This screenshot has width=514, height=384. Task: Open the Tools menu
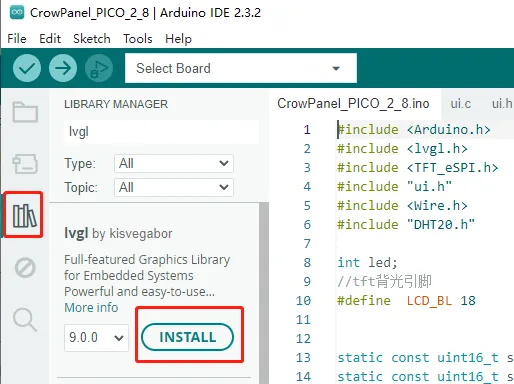[x=138, y=39]
